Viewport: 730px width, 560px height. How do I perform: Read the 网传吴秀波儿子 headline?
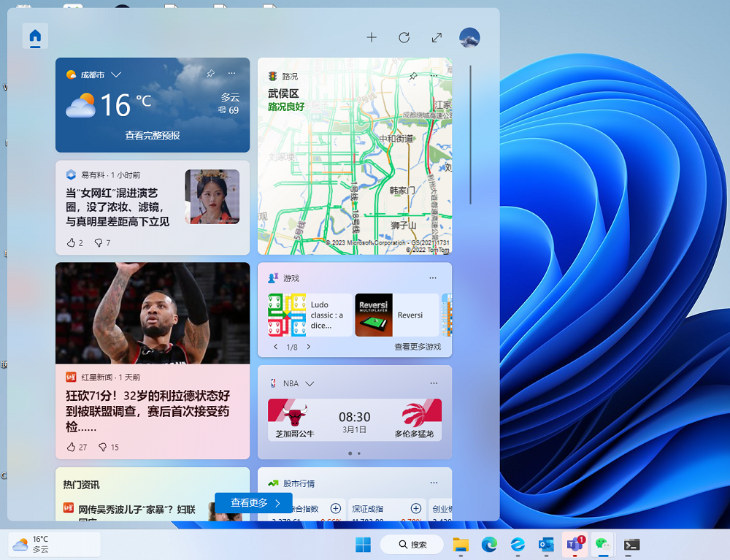click(x=137, y=510)
